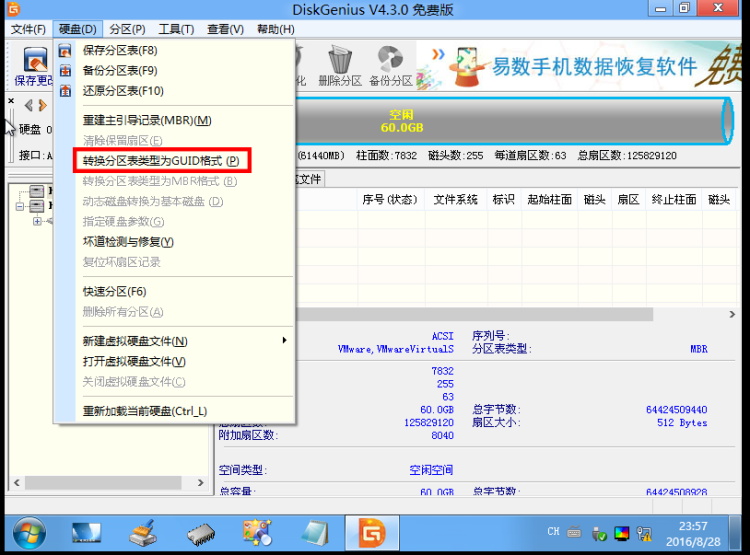Open the notepad taskbar icon
The width and height of the screenshot is (750, 555).
[315, 533]
